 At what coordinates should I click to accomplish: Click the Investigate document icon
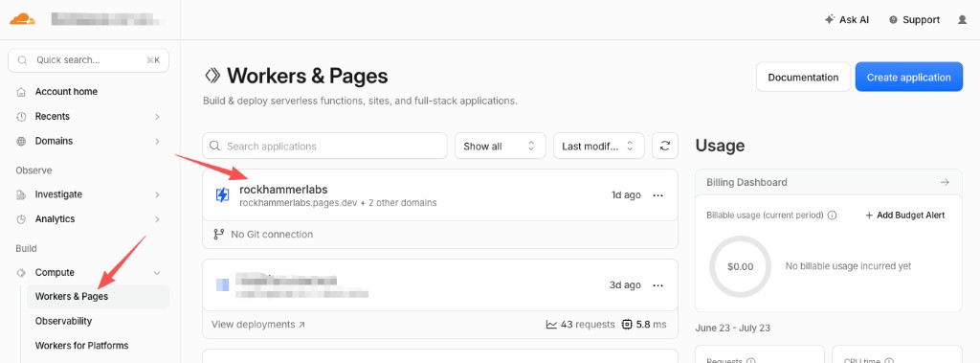click(21, 194)
